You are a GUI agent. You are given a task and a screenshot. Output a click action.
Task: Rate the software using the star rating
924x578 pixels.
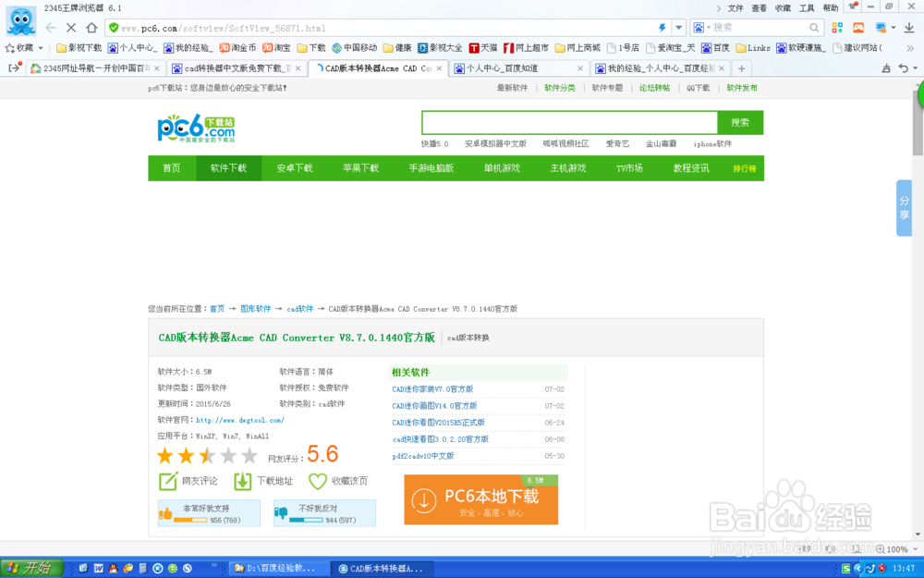point(208,455)
